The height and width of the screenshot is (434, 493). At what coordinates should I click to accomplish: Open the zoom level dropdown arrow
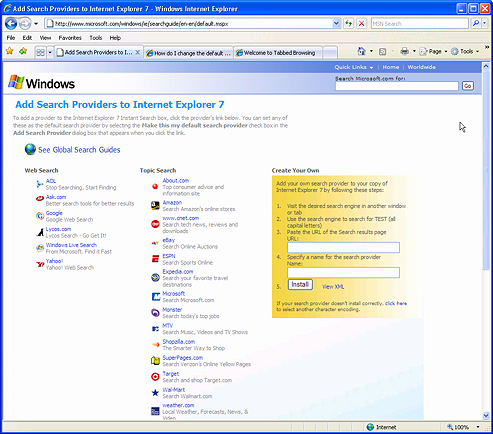tap(478, 427)
